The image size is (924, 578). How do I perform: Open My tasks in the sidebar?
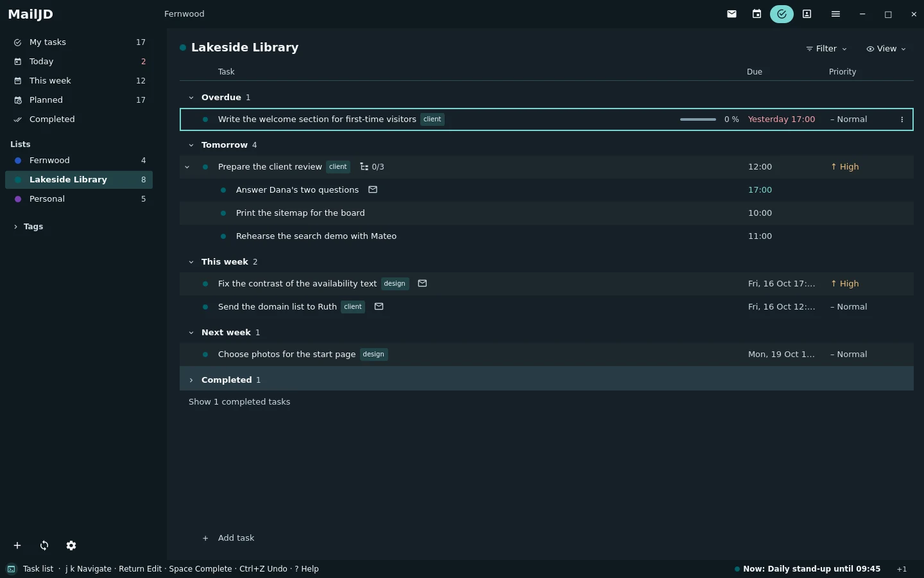(79, 42)
